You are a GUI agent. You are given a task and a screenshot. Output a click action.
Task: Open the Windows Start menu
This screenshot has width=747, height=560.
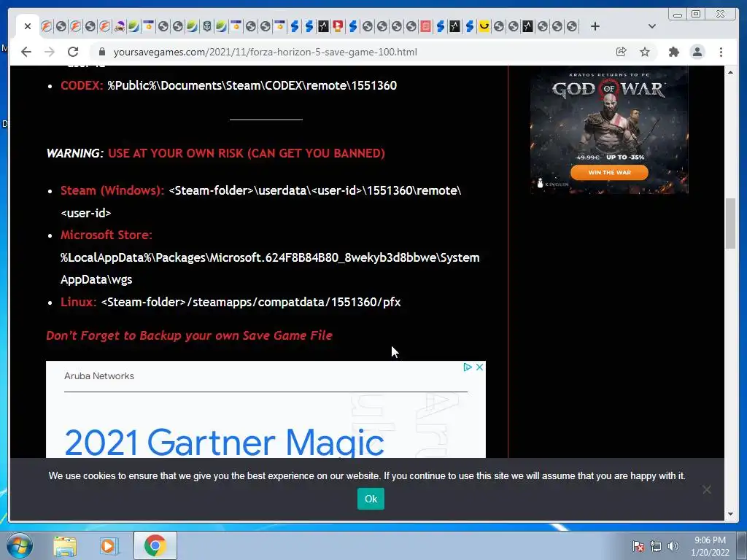(x=20, y=545)
